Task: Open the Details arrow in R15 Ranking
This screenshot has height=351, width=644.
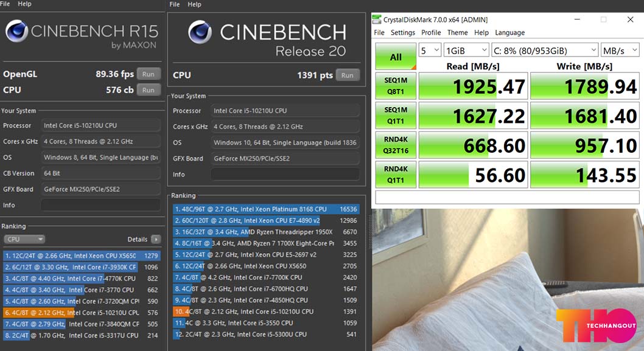Action: pyautogui.click(x=156, y=239)
